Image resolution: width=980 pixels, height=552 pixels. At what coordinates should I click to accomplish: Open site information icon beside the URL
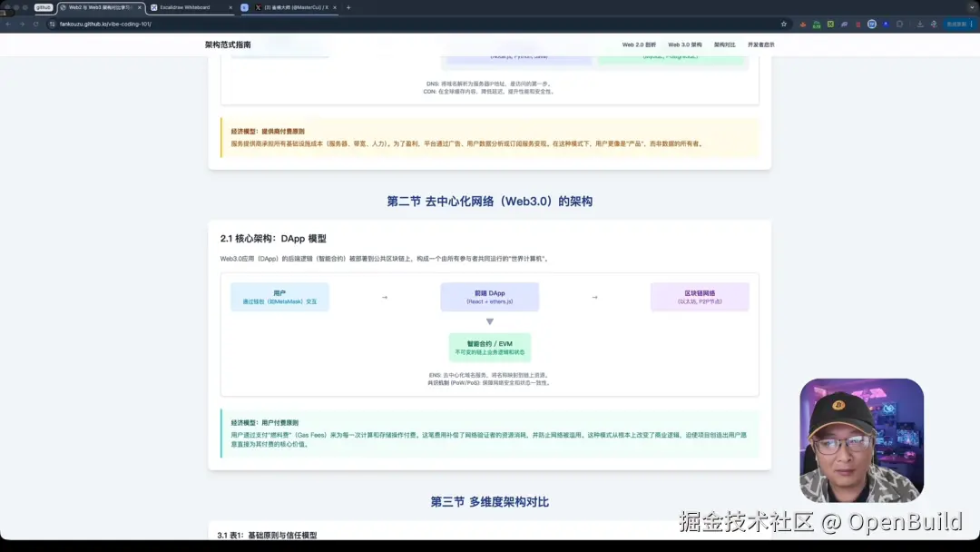point(53,24)
